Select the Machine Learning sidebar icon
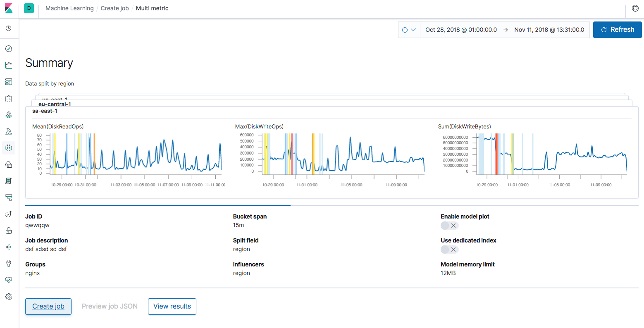This screenshot has width=644, height=328. pyautogui.click(x=9, y=148)
